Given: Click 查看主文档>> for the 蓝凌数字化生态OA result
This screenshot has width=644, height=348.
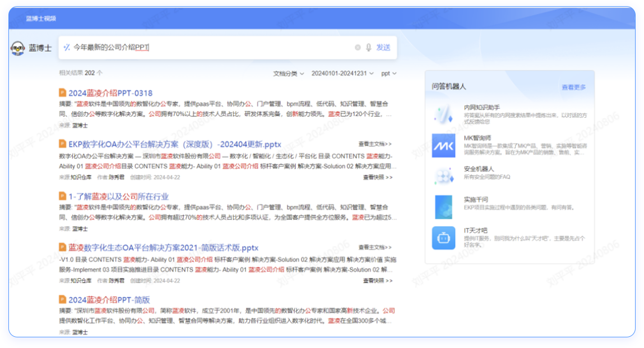Looking at the screenshot, I should (375, 247).
